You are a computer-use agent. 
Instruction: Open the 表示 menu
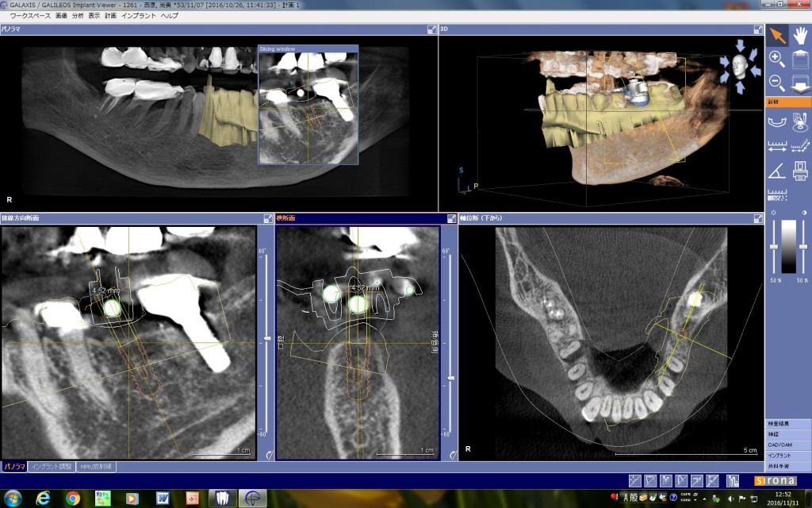coord(94,16)
